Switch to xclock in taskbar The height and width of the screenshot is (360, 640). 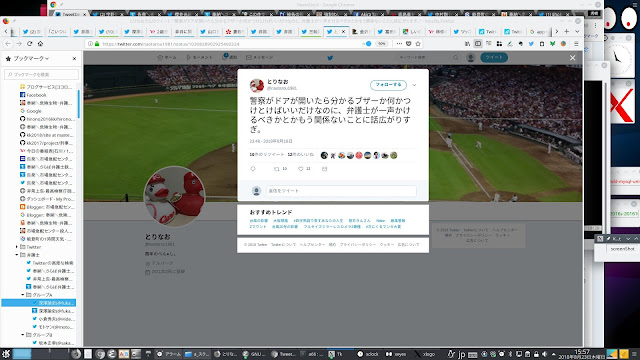click(x=368, y=354)
